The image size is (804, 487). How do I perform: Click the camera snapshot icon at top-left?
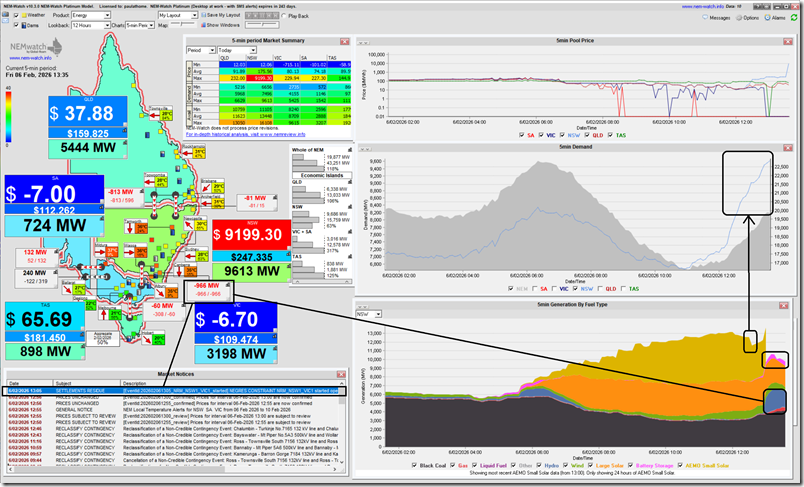coord(6,15)
